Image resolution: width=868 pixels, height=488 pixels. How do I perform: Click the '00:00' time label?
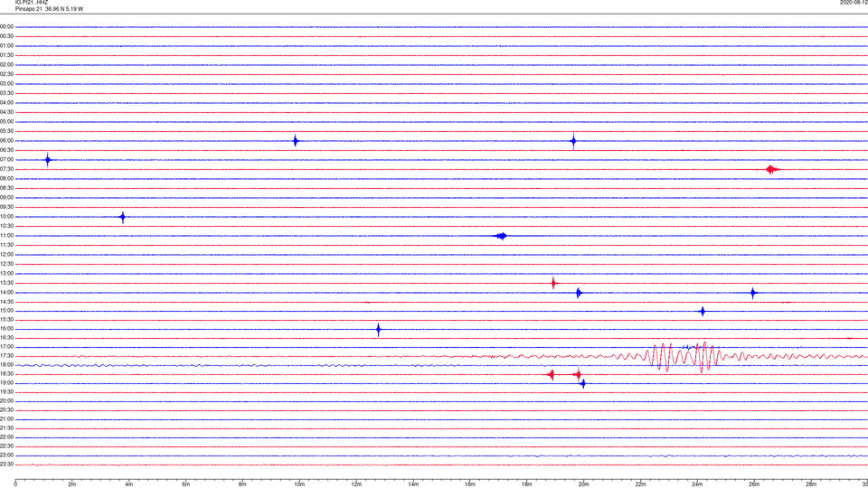click(x=6, y=26)
